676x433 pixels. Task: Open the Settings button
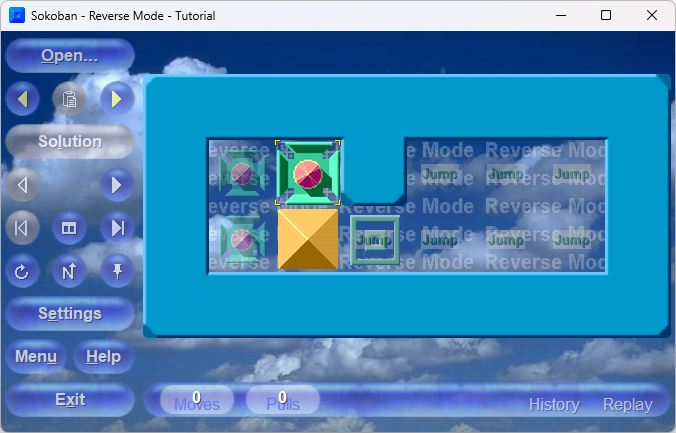click(x=69, y=314)
